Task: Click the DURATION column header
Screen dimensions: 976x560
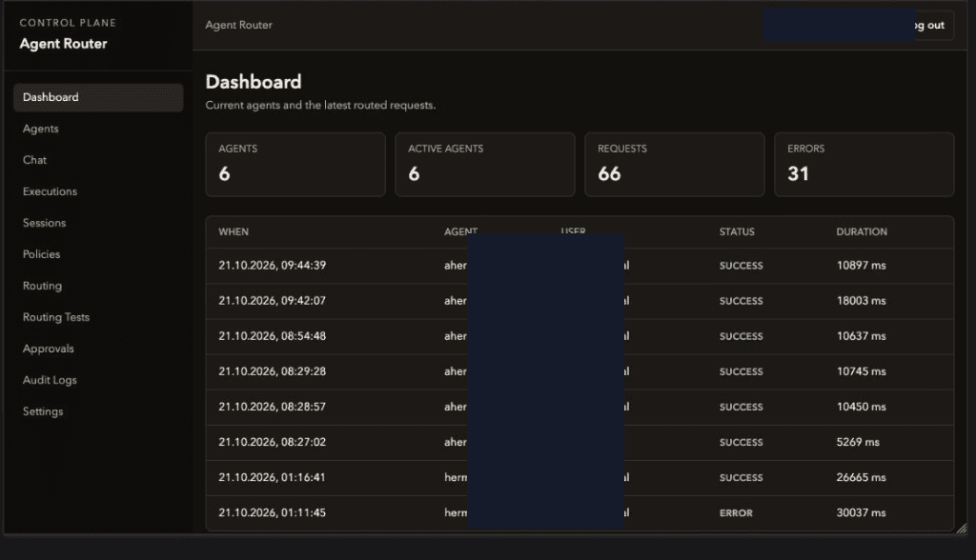Action: coord(862,231)
